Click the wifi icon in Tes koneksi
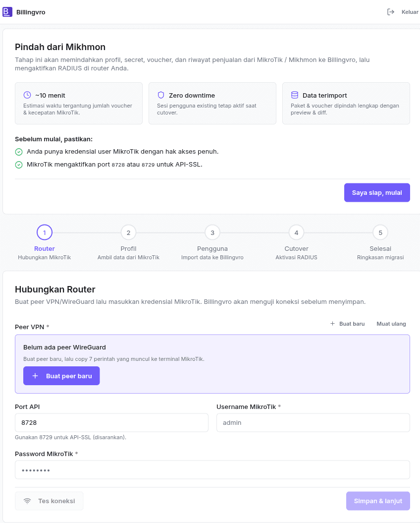Viewport: 420px width, 523px height. click(x=27, y=501)
